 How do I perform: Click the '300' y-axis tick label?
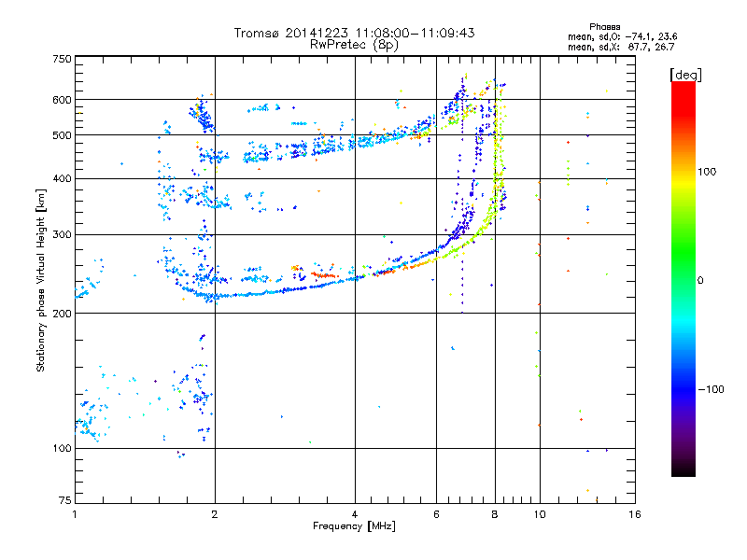62,234
